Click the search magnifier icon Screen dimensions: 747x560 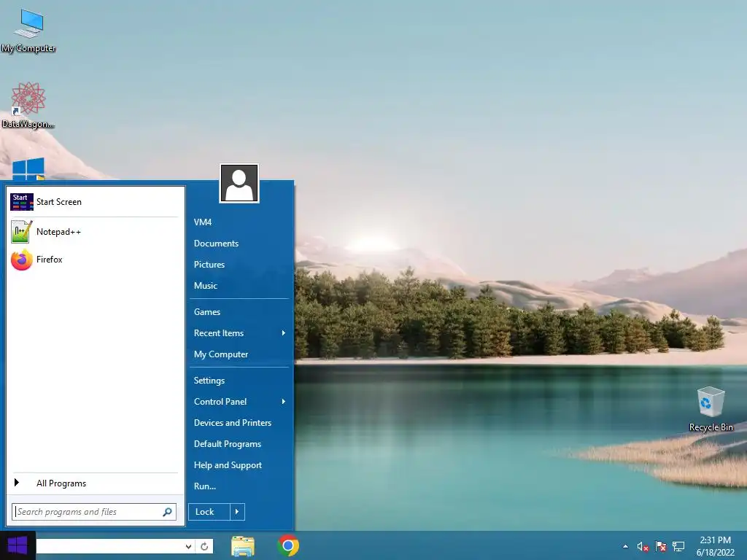point(167,512)
